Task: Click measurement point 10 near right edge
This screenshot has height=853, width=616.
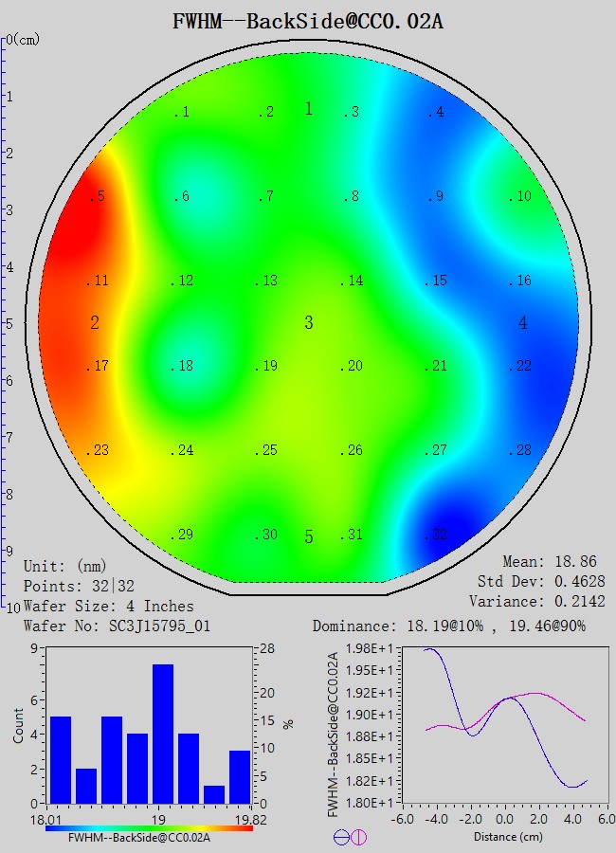Action: [519, 197]
